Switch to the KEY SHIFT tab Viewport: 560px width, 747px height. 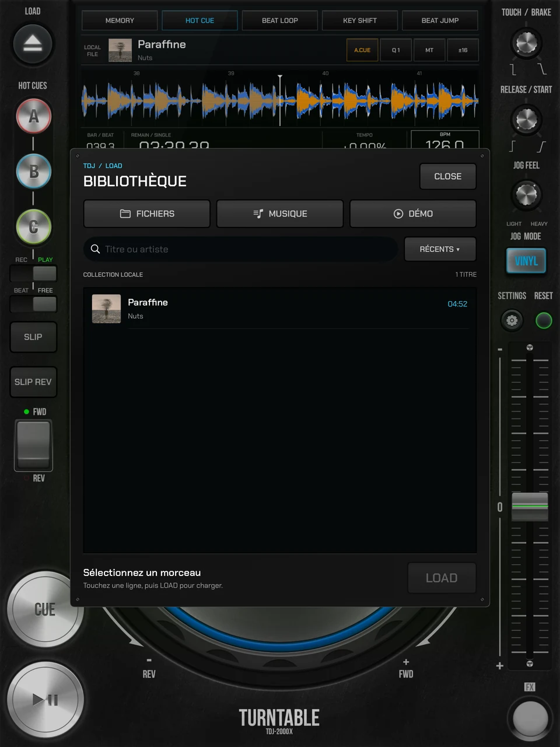point(360,20)
